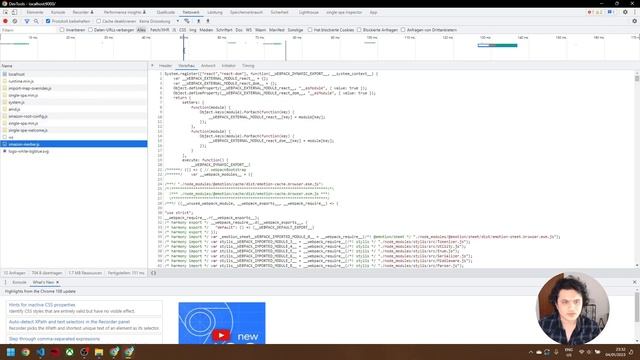The image size is (640, 360).
Task: Export HAR file with the download arrow
Action: coord(208,21)
